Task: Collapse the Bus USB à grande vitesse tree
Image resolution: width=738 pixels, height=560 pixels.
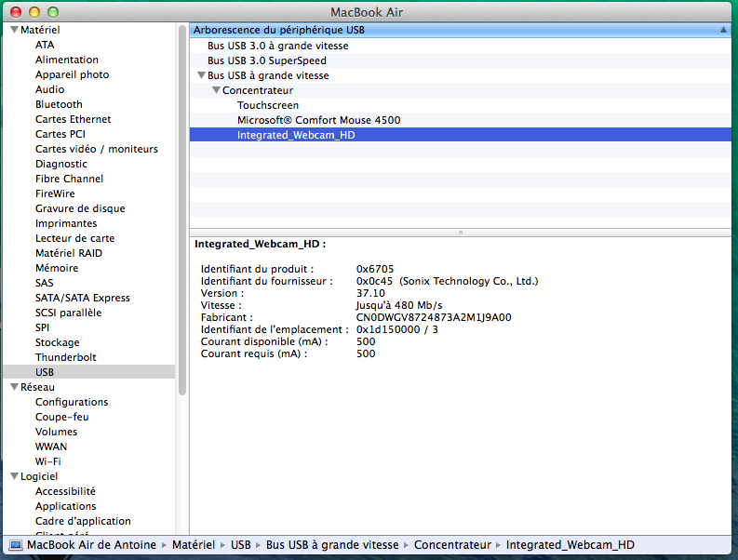Action: tap(201, 75)
